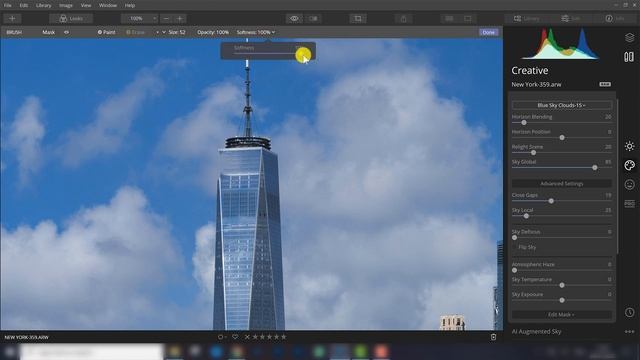Click the first rating star

(256, 337)
